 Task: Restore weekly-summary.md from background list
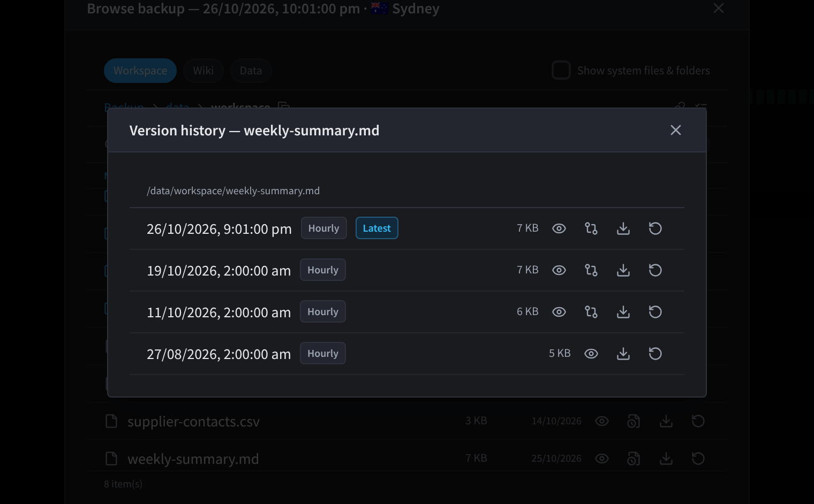pos(698,459)
